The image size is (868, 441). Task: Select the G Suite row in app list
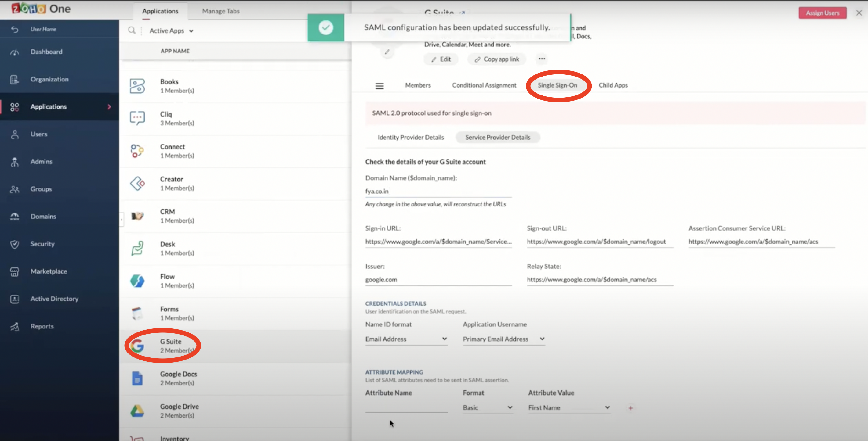(x=235, y=346)
